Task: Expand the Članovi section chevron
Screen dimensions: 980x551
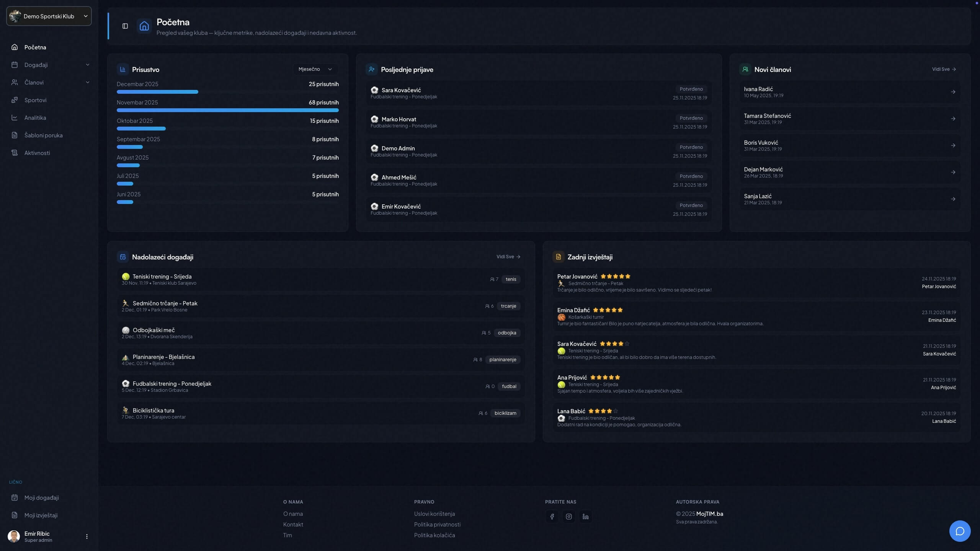Action: click(88, 82)
